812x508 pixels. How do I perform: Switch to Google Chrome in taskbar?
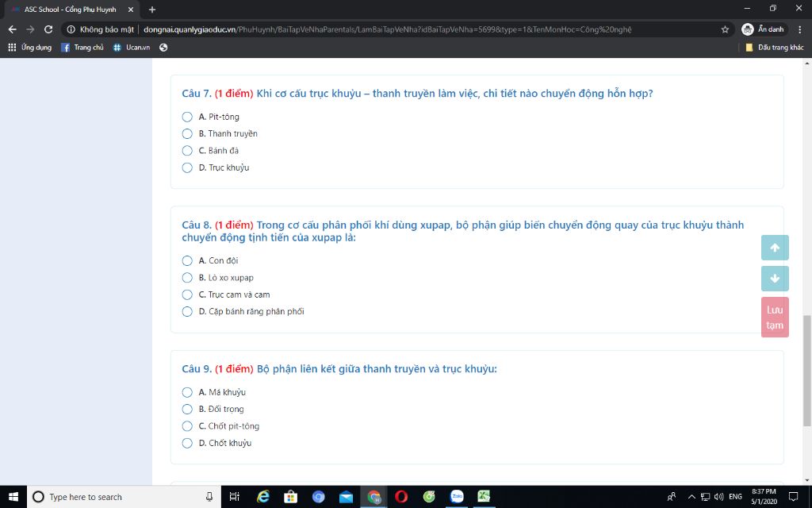[x=374, y=497]
